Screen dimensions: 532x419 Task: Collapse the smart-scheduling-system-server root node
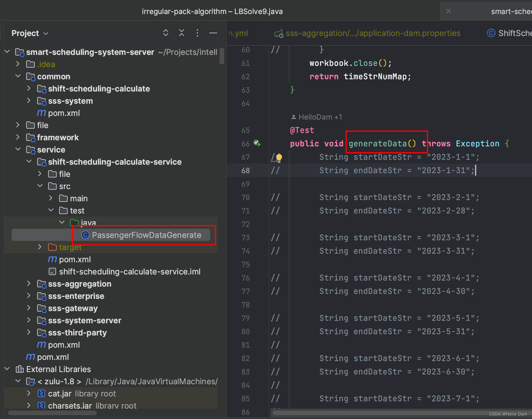[x=7, y=52]
